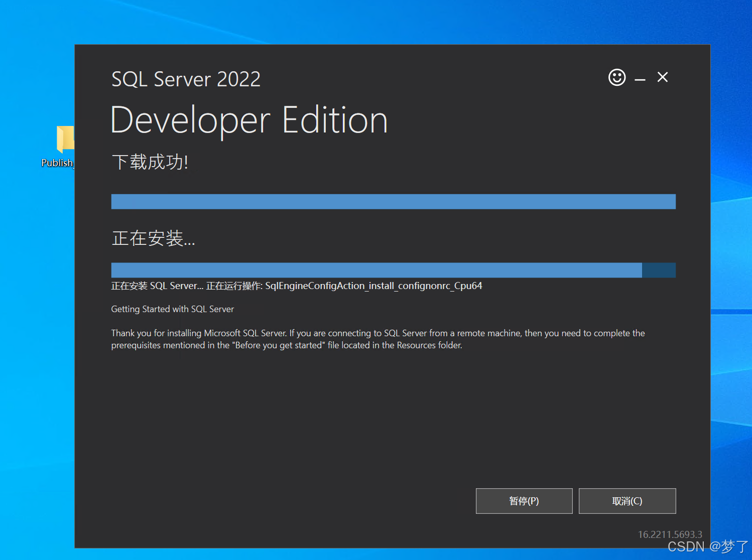Close the SQL Server installer window

(663, 77)
